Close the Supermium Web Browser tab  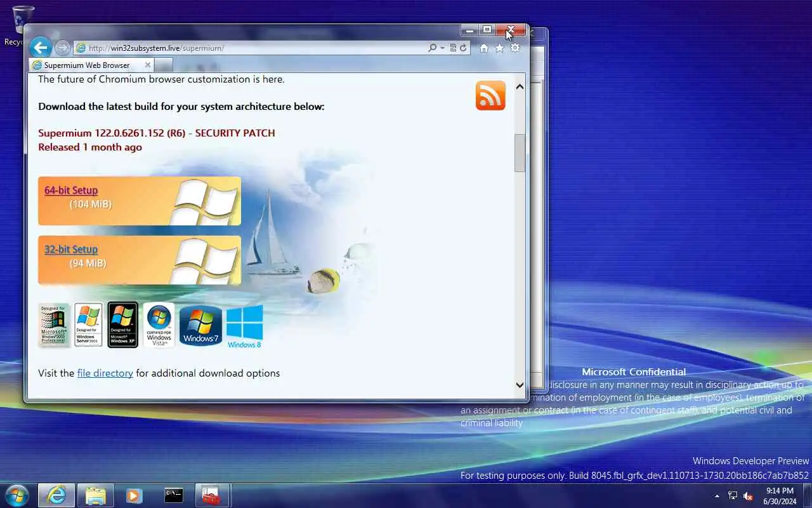pyautogui.click(x=147, y=65)
